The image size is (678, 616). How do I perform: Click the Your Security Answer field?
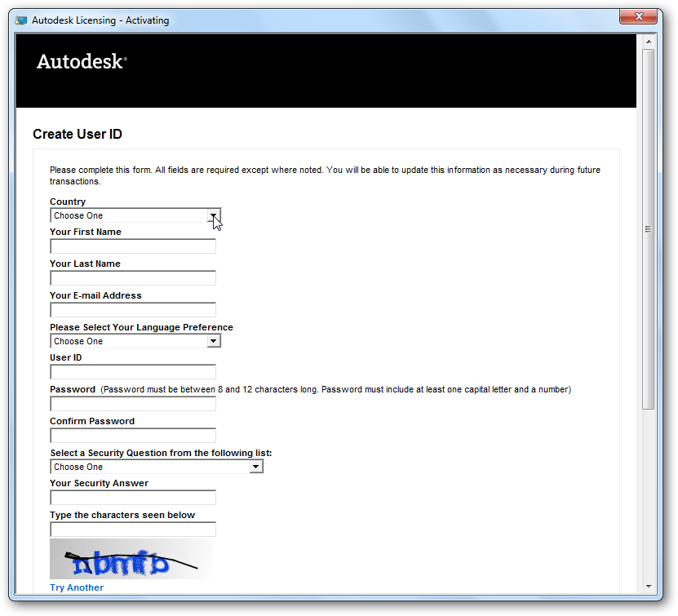pos(133,498)
